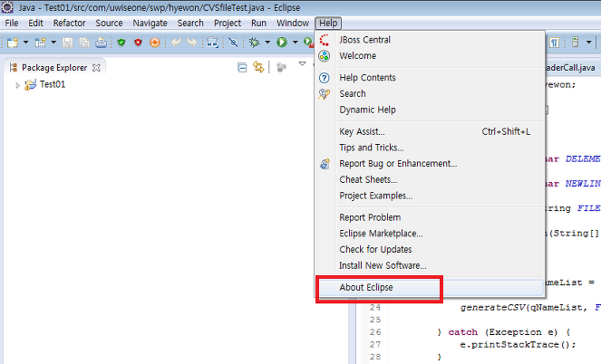This screenshot has height=364, width=601.
Task: Open the dropdown beside the table wizard icon
Action: pos(53,42)
